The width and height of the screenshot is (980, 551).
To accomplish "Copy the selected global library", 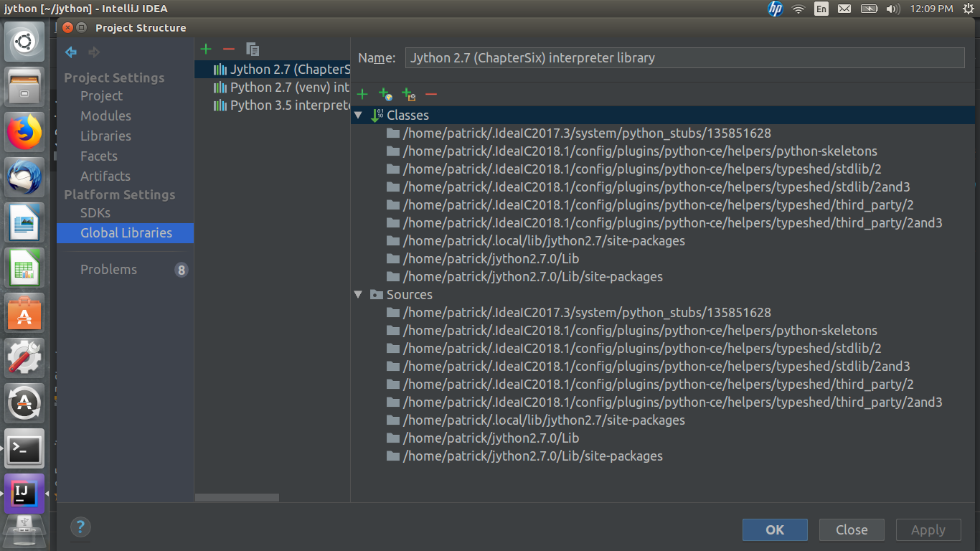I will tap(251, 49).
